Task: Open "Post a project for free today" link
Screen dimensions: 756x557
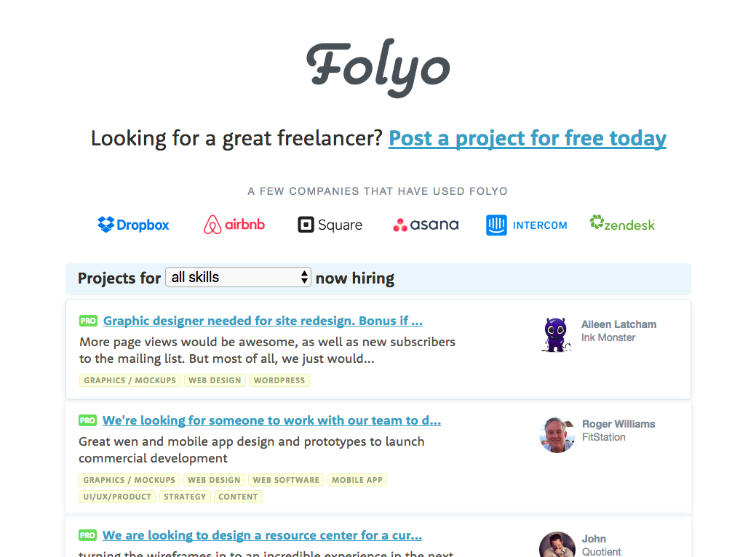Action: click(x=527, y=138)
